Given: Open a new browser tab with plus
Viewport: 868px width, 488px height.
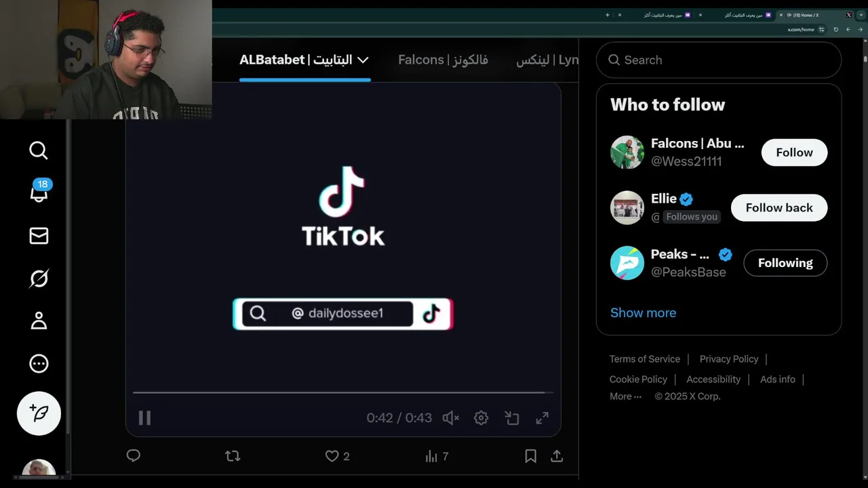Looking at the screenshot, I should coord(607,15).
